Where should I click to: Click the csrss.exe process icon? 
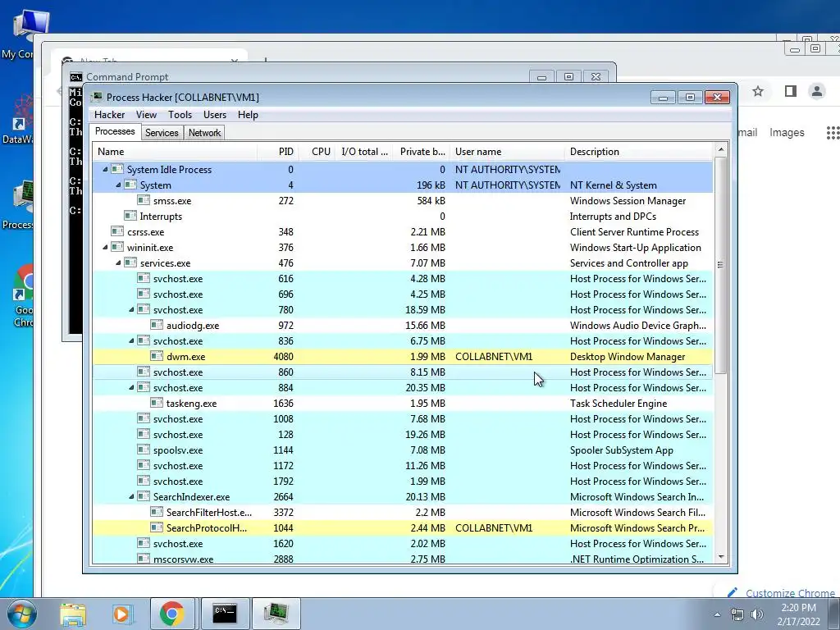(117, 231)
